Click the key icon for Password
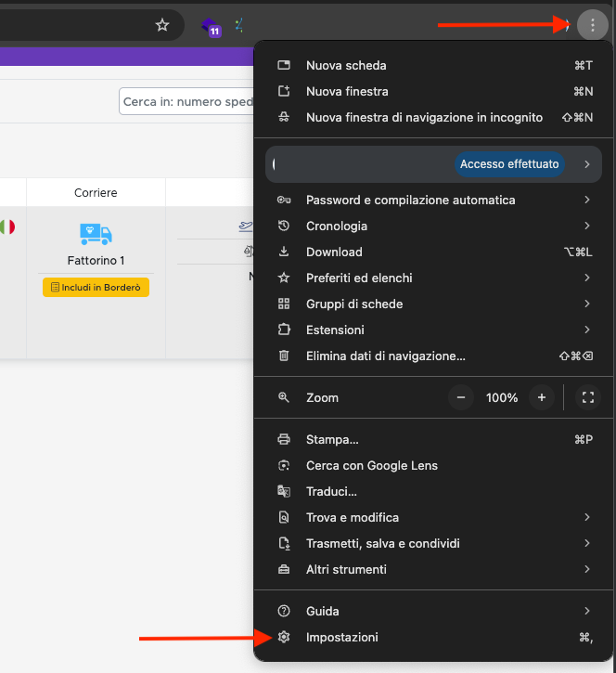The width and height of the screenshot is (616, 673). click(284, 200)
